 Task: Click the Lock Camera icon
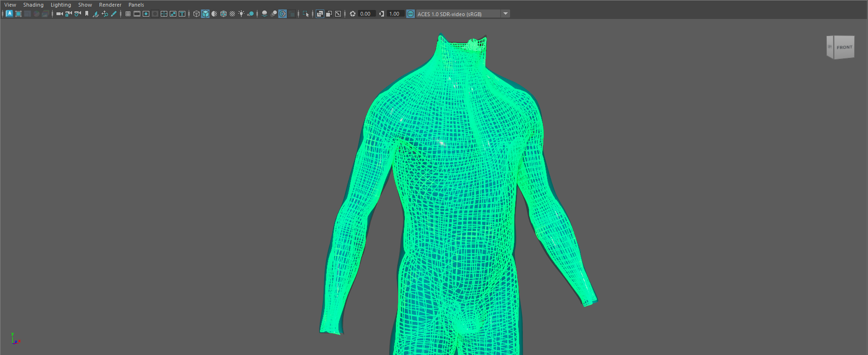pyautogui.click(x=68, y=14)
